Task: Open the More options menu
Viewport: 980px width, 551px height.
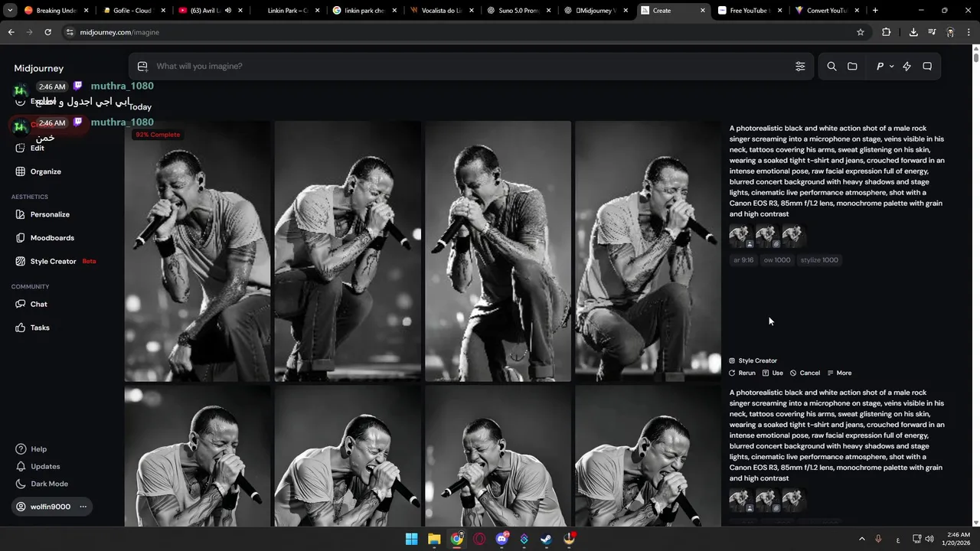Action: pyautogui.click(x=839, y=373)
